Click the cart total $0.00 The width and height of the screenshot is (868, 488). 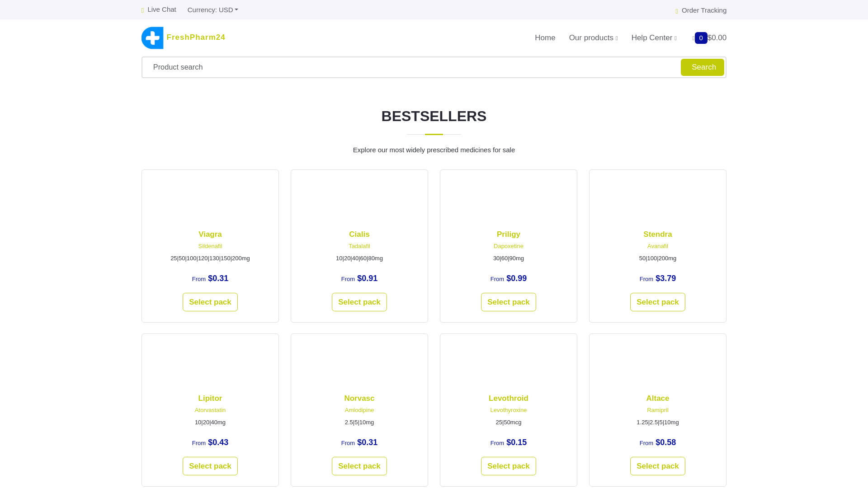(717, 38)
